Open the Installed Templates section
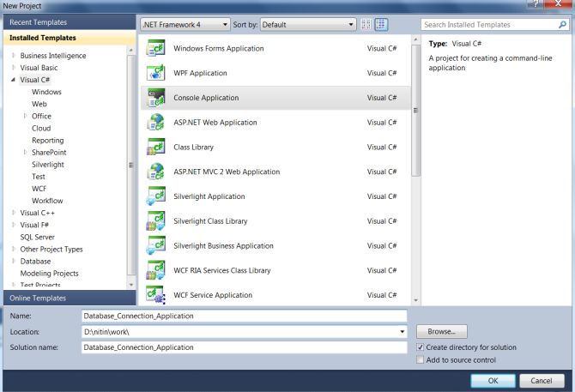The width and height of the screenshot is (575, 392). pyautogui.click(x=70, y=38)
